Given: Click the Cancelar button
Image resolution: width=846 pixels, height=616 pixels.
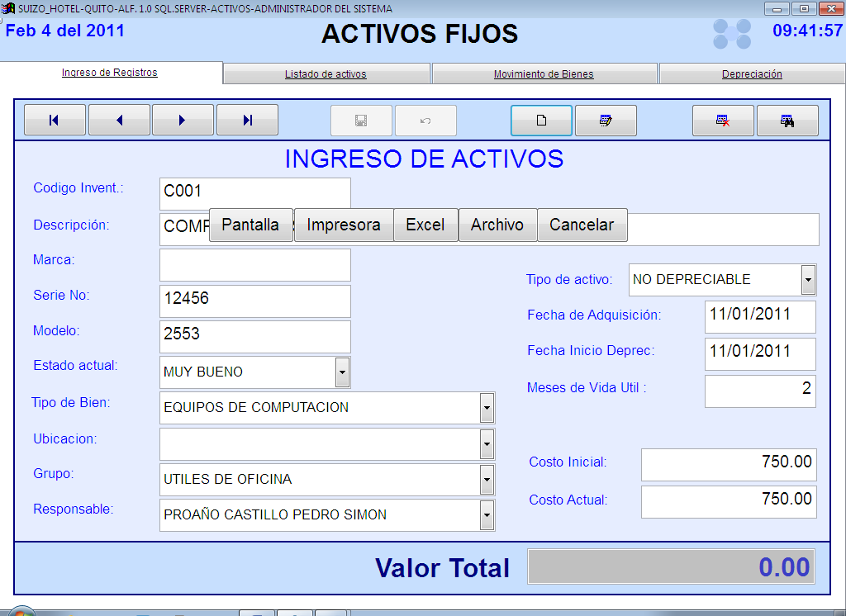Looking at the screenshot, I should [582, 225].
